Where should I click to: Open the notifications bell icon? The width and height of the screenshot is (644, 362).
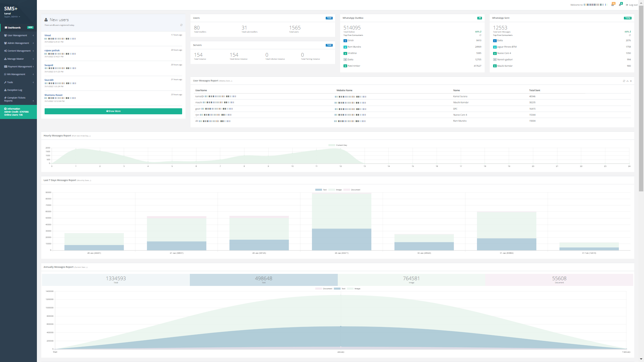(x=620, y=5)
